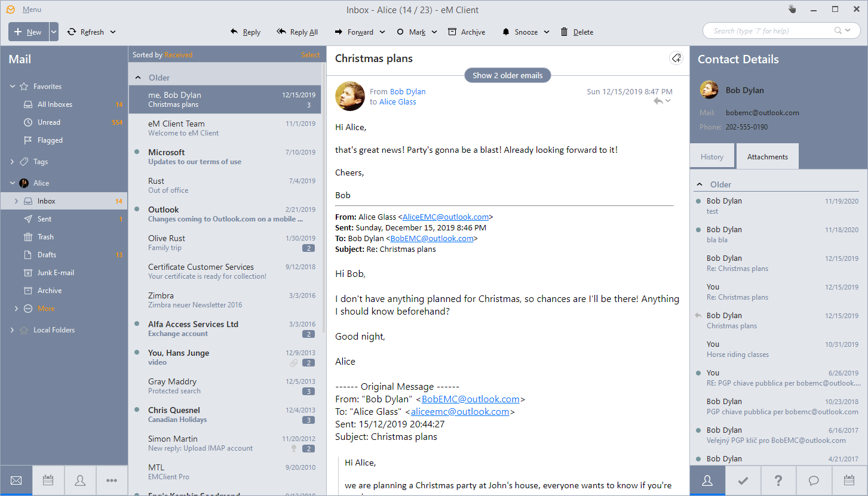Click the Bob Dylan sender link
The image size is (868, 496).
(x=407, y=91)
